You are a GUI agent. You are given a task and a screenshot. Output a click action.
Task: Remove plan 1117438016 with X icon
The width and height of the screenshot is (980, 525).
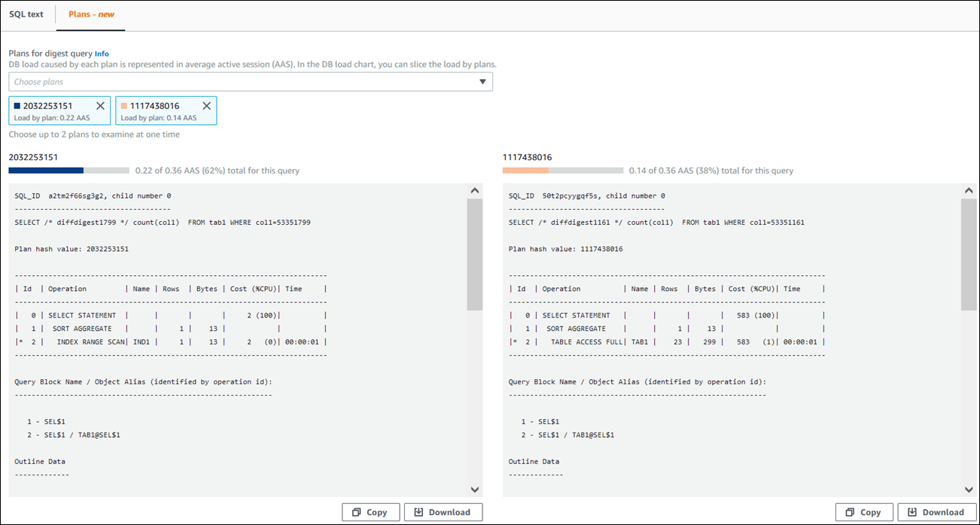(207, 106)
